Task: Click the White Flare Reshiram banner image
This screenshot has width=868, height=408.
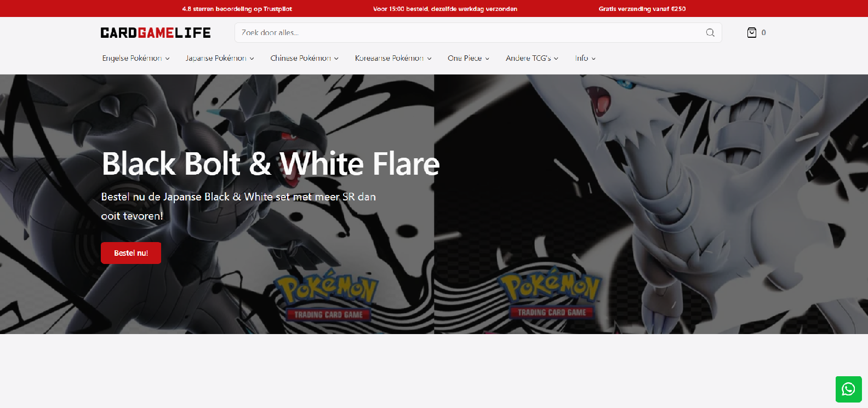Action: 651,204
